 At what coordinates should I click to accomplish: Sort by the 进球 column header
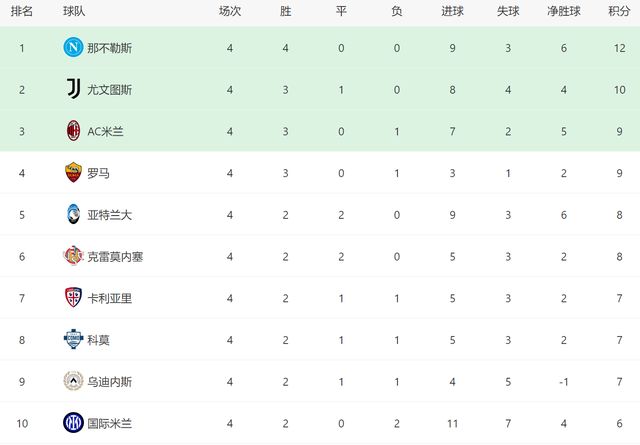click(452, 12)
